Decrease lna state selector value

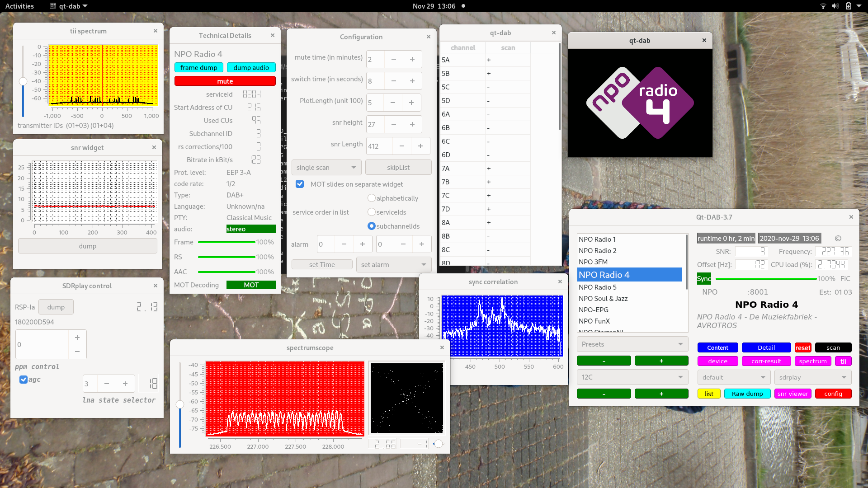click(107, 384)
